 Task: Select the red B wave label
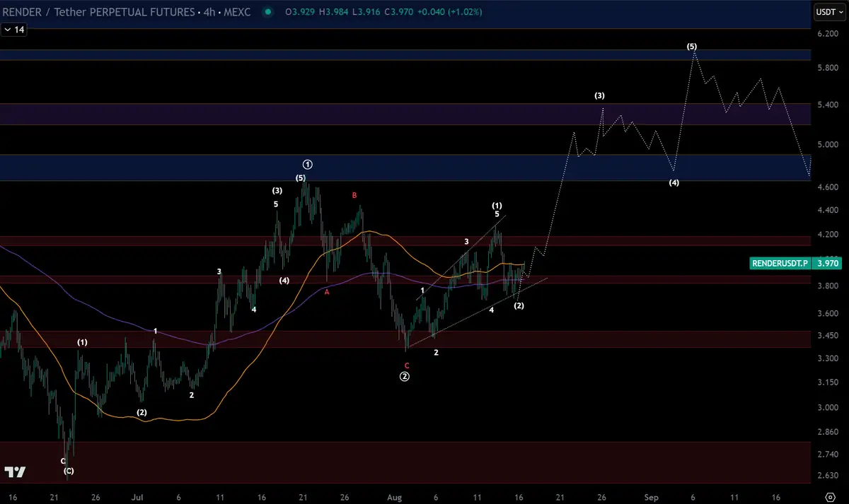354,195
